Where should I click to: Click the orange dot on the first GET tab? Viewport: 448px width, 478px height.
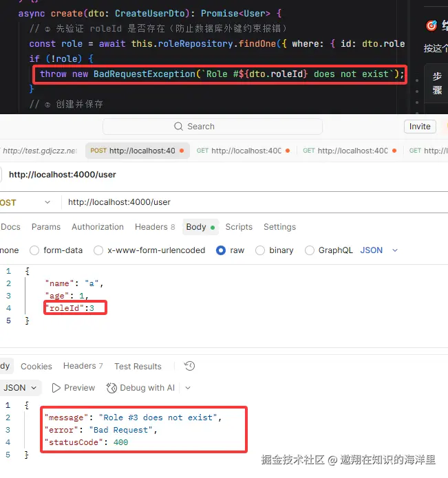coord(288,151)
